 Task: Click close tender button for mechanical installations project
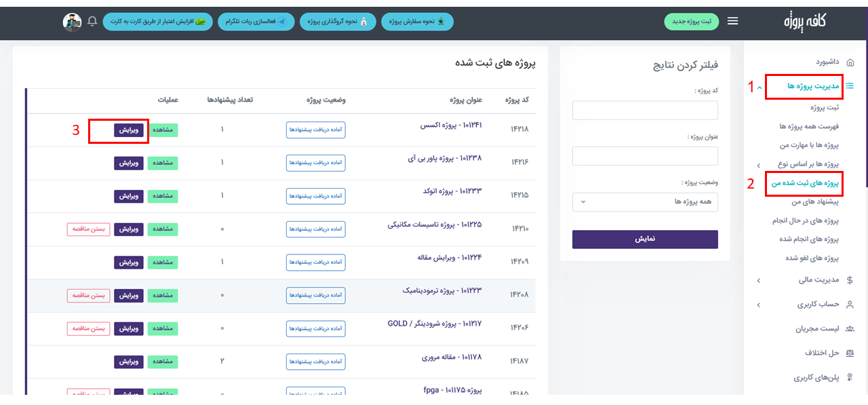[88, 229]
